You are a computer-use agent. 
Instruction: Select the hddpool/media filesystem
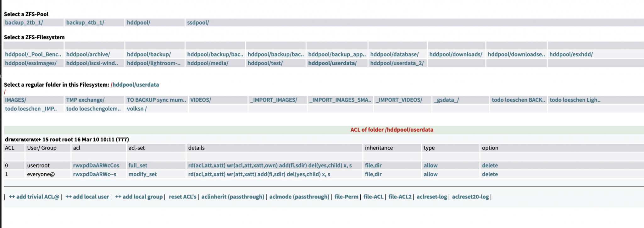pyautogui.click(x=208, y=63)
